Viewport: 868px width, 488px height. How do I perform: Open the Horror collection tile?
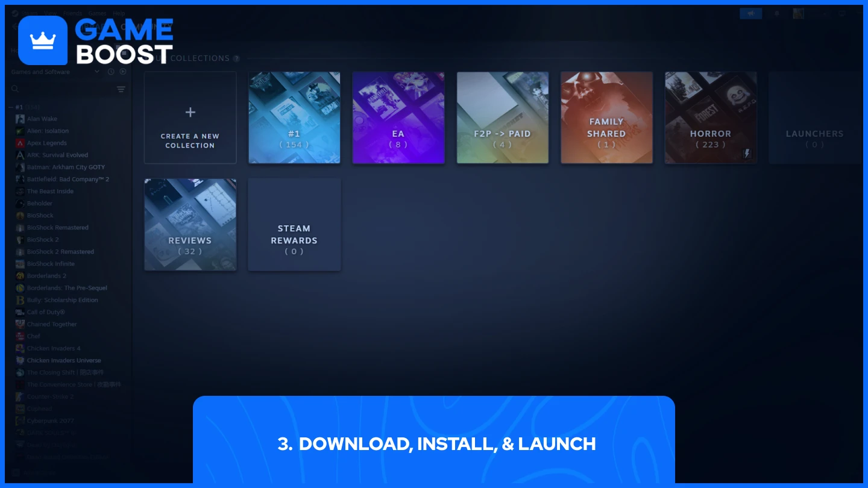(x=711, y=117)
